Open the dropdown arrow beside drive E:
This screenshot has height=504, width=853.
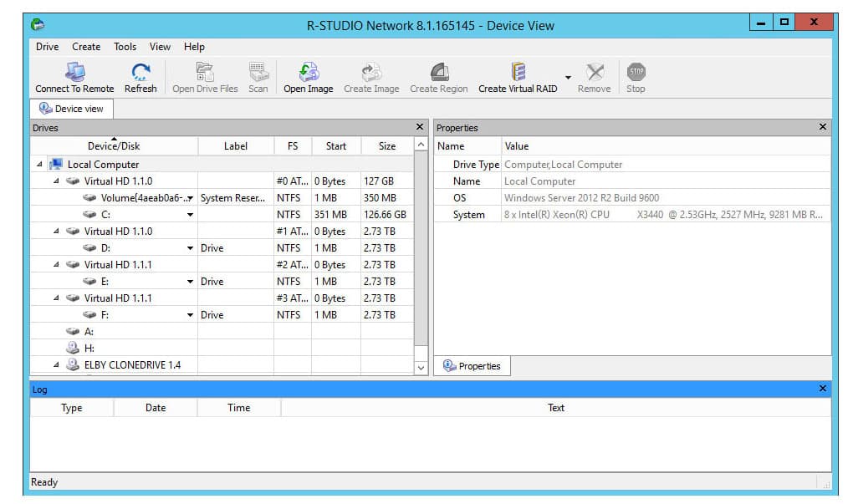click(190, 281)
